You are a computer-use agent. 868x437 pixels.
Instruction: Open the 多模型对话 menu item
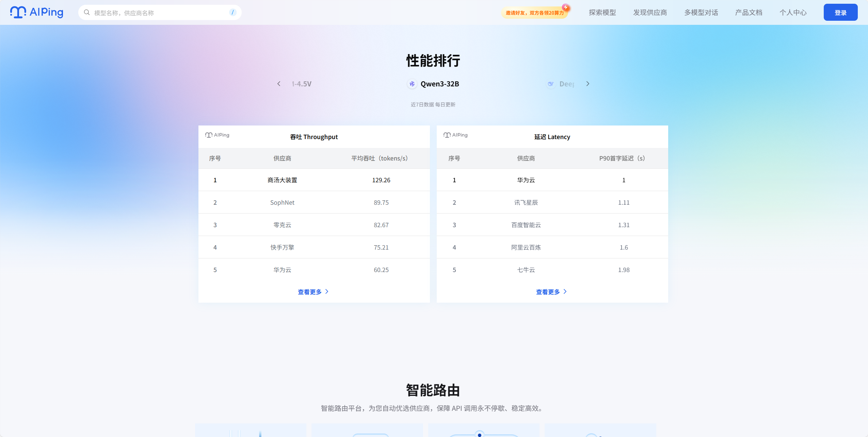pyautogui.click(x=701, y=13)
